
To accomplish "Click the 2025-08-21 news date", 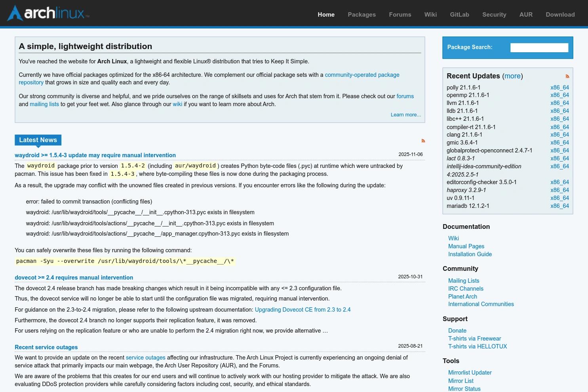I will [411, 346].
